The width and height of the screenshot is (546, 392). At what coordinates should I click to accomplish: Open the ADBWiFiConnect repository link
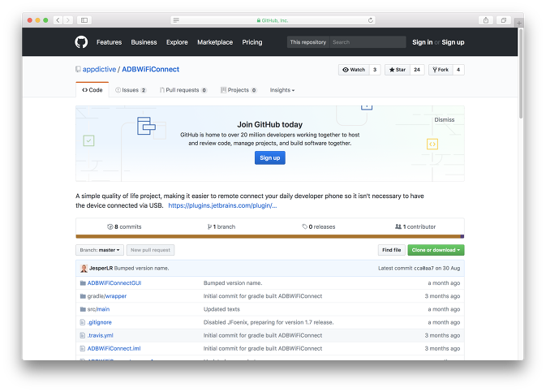(150, 69)
